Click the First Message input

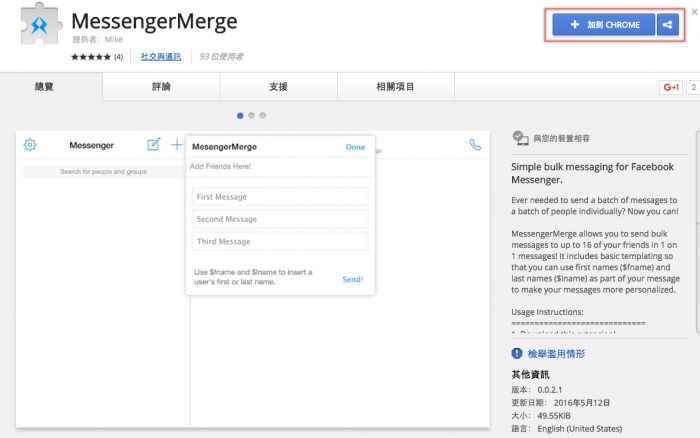click(280, 196)
